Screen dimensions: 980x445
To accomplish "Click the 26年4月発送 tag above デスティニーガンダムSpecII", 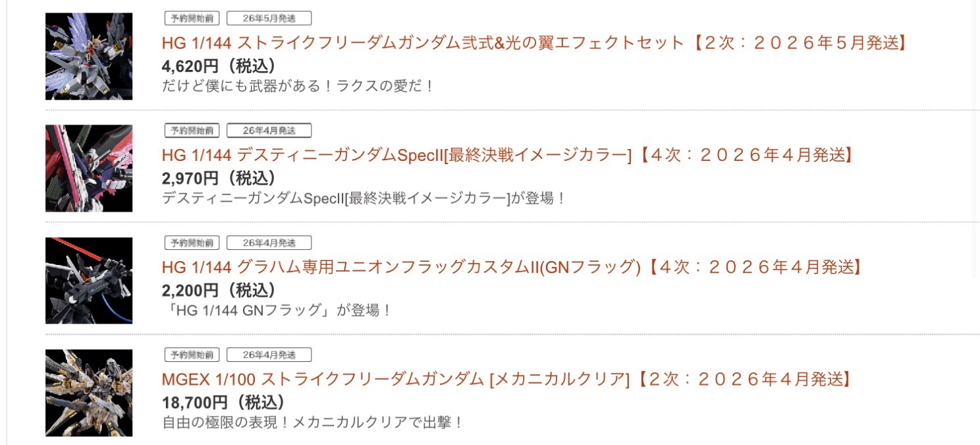I will [269, 131].
